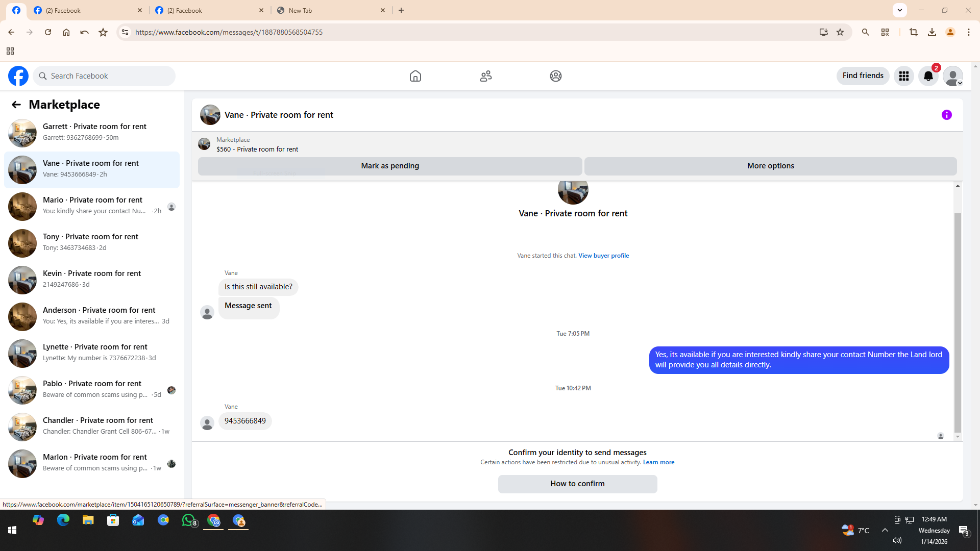Open the account profile dropdown
The image size is (980, 551).
[952, 76]
